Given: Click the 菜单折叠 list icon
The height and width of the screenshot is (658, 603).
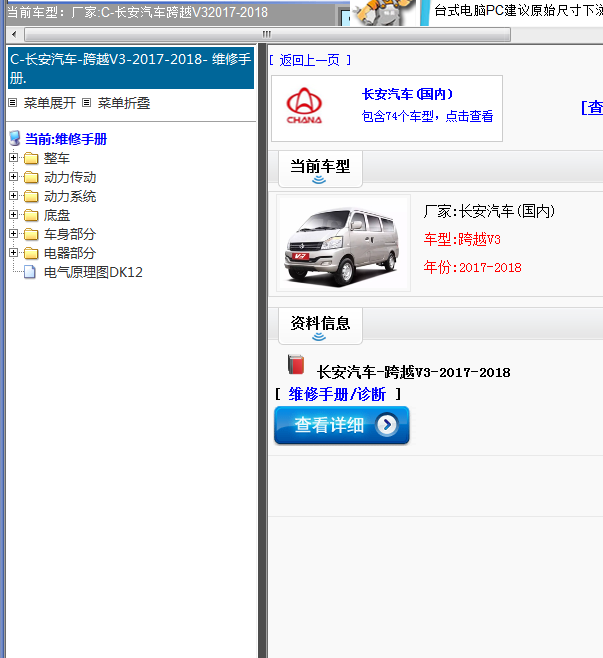Looking at the screenshot, I should [86, 102].
